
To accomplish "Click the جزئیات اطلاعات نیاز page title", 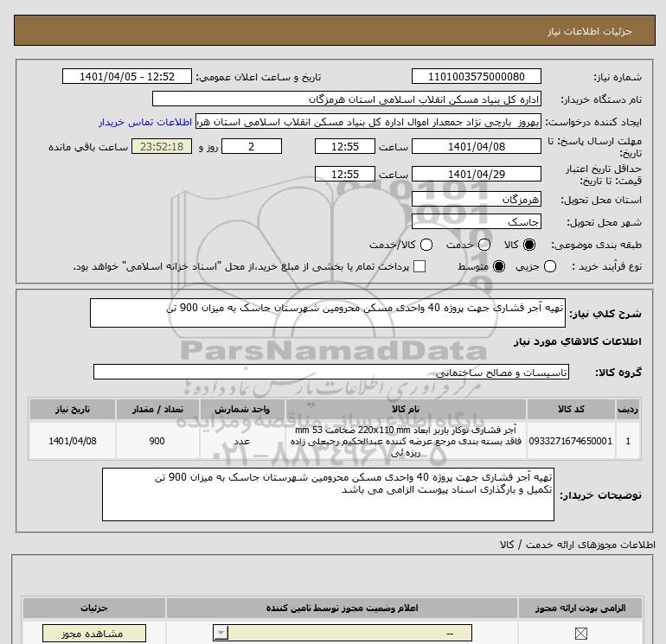I will pos(590,31).
